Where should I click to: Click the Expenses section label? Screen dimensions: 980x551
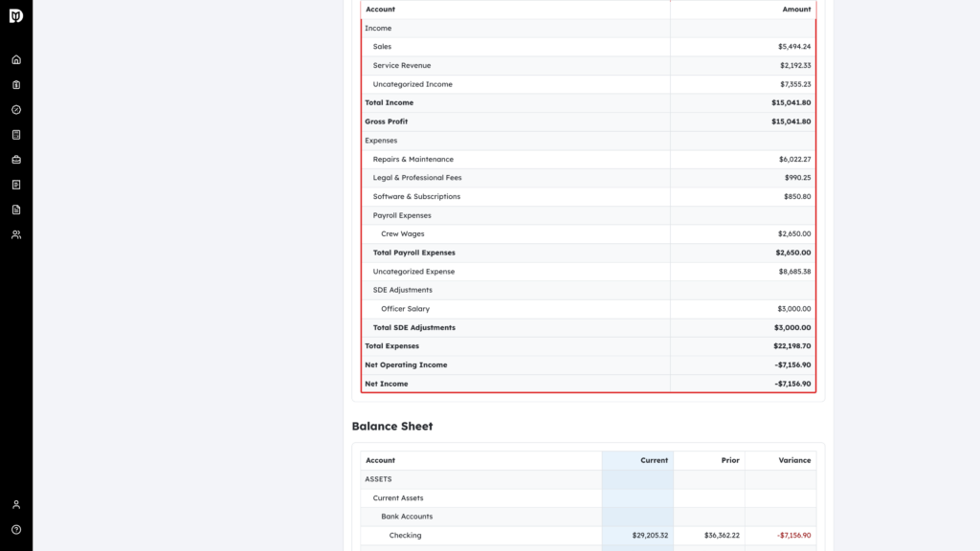[381, 141]
